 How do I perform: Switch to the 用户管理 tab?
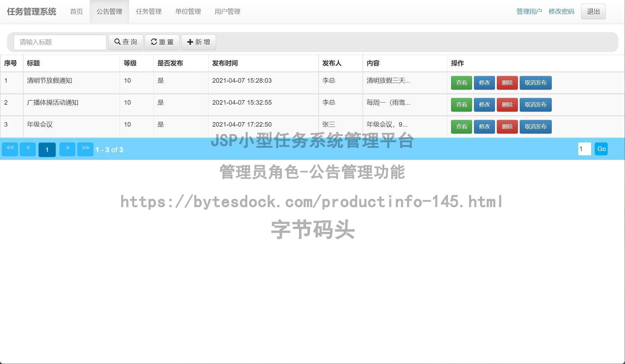point(227,12)
